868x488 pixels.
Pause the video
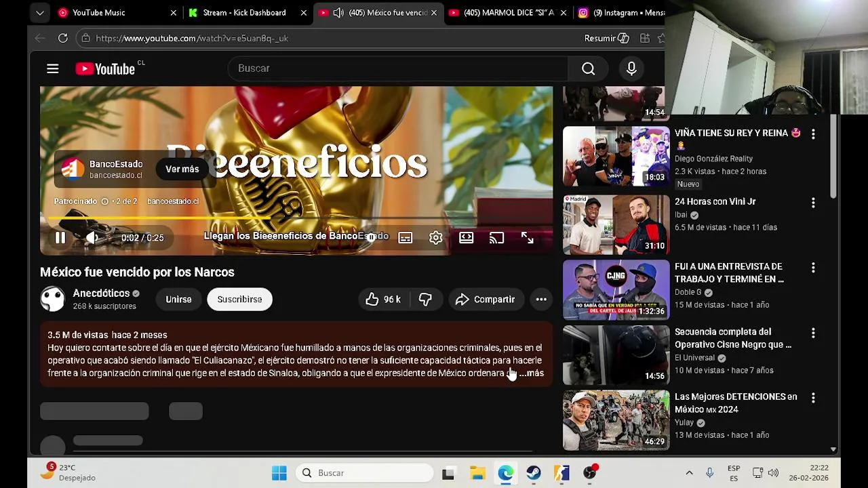coord(60,238)
